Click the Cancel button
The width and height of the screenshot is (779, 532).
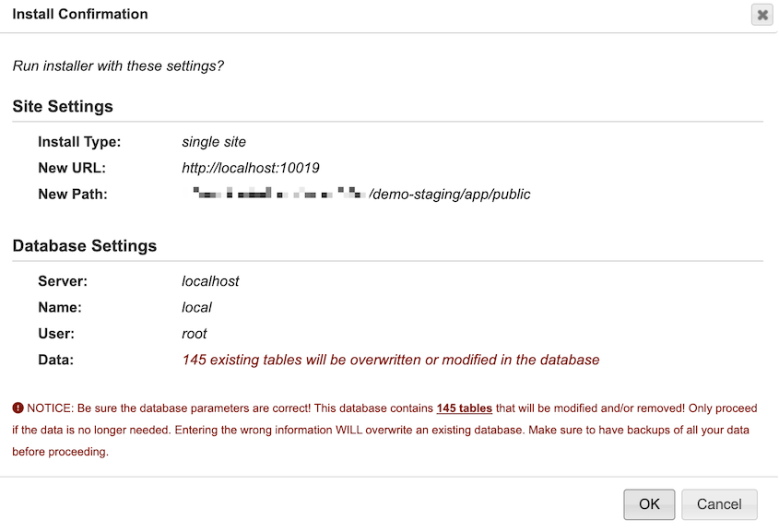click(719, 504)
